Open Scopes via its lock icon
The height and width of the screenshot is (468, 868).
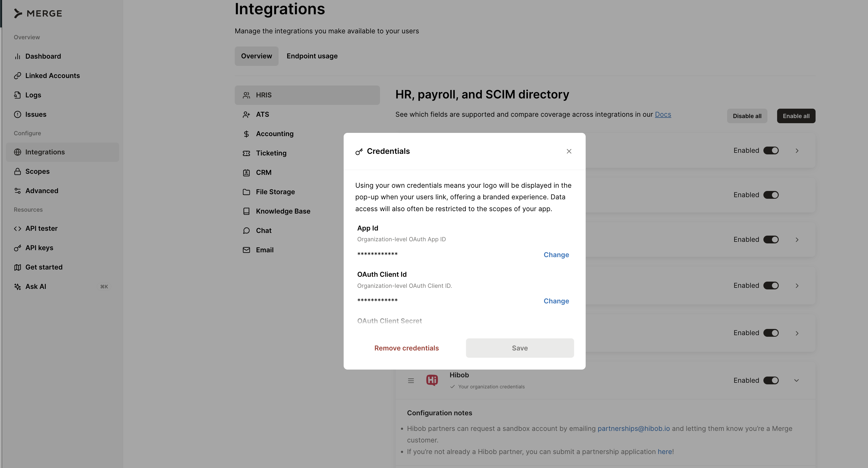pyautogui.click(x=17, y=172)
